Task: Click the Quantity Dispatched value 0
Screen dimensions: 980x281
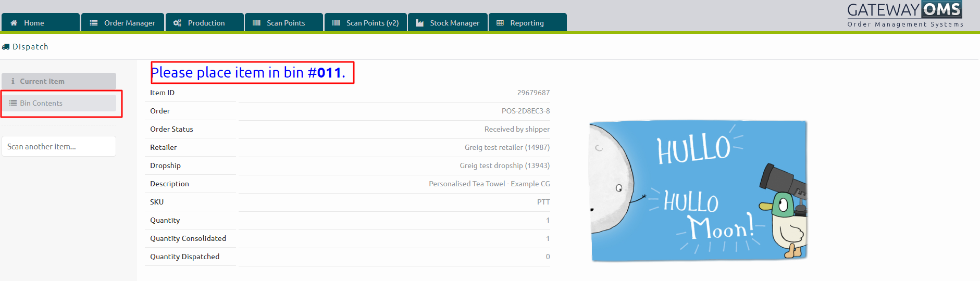Action: tap(548, 257)
